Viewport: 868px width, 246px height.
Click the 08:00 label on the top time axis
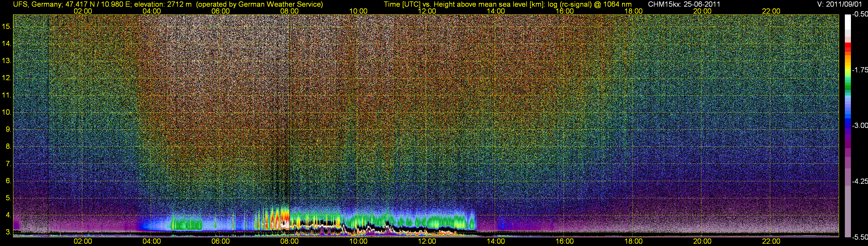pos(289,11)
